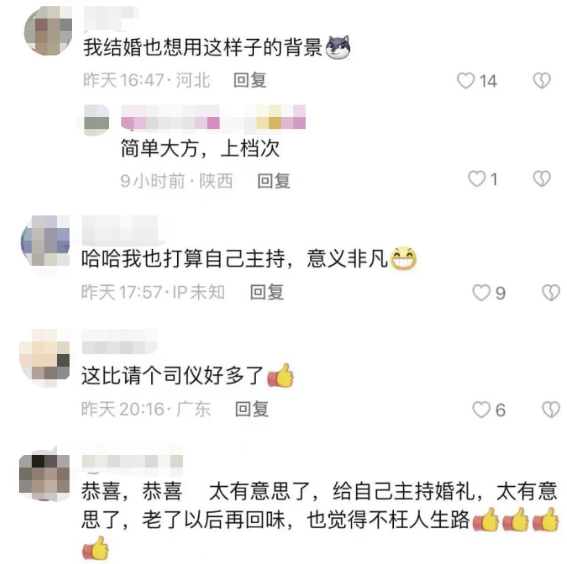Open avatar of the 陕西 reply author
The height and width of the screenshot is (564, 567).
(x=96, y=119)
